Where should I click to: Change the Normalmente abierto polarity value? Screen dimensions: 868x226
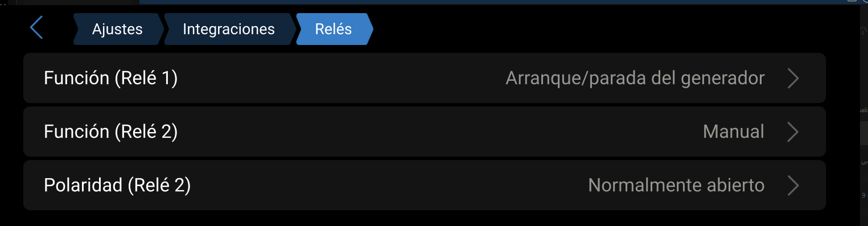(676, 186)
